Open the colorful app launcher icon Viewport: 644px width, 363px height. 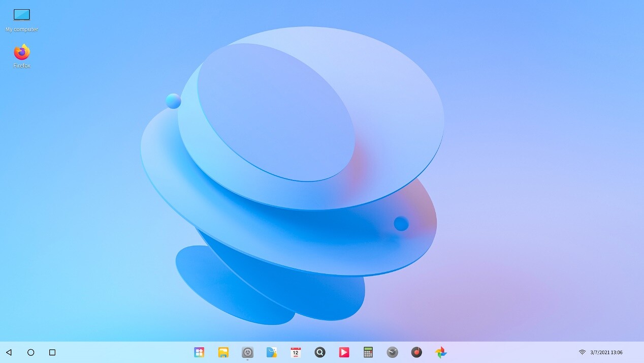[x=199, y=352]
